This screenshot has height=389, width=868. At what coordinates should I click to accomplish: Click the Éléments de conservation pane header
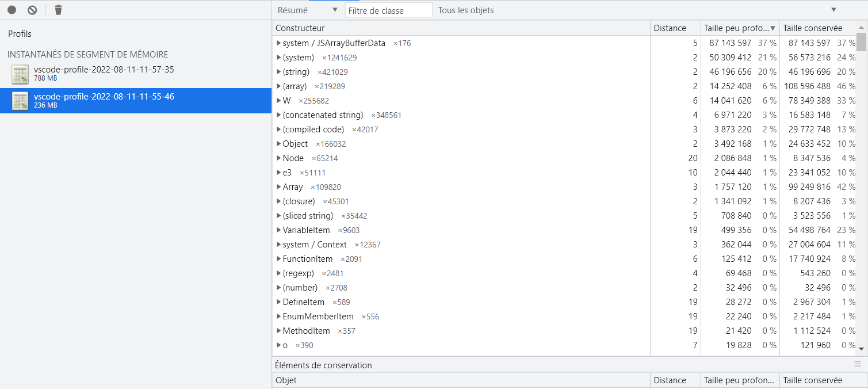(323, 365)
